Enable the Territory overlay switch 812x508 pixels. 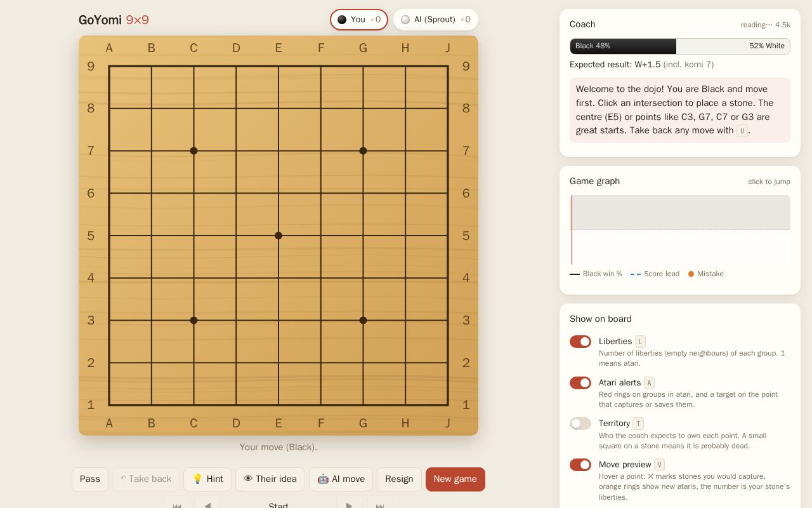point(580,424)
